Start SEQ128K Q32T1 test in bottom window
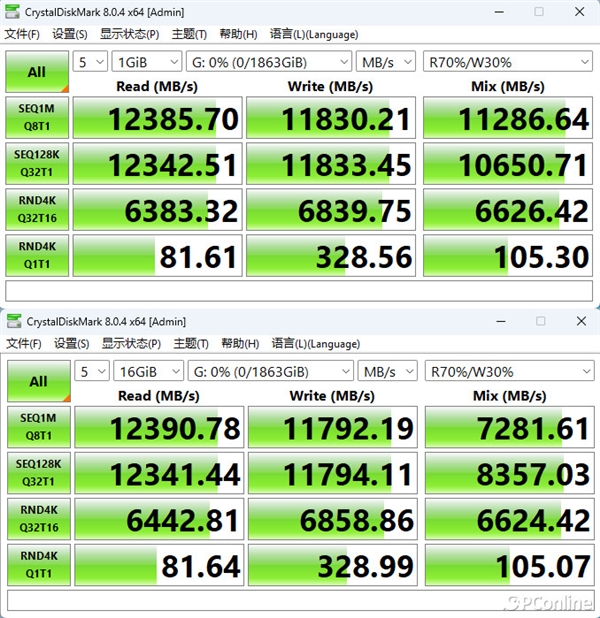This screenshot has width=600, height=618. [39, 473]
